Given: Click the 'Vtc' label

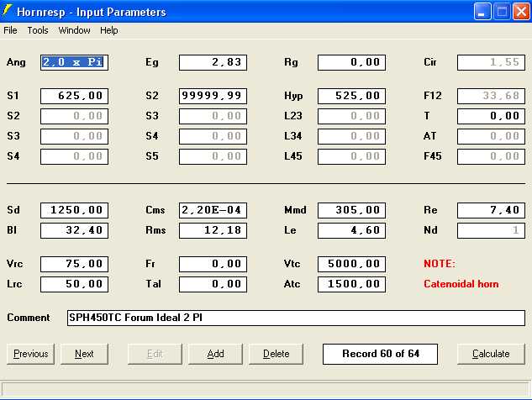Looking at the screenshot, I should click(x=292, y=264).
